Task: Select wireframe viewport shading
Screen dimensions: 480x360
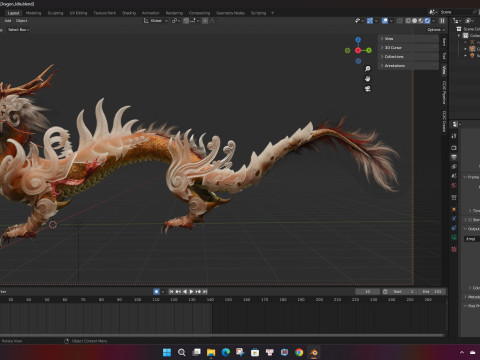Action: click(x=408, y=21)
